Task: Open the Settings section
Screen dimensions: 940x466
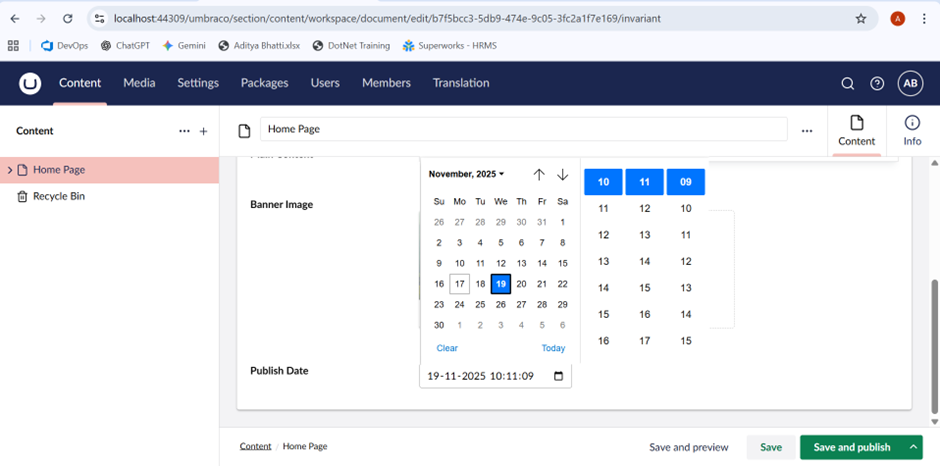Action: [198, 83]
